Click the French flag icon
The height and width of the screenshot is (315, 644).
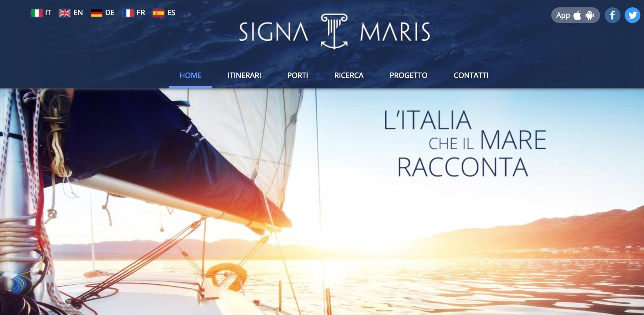[x=128, y=13]
